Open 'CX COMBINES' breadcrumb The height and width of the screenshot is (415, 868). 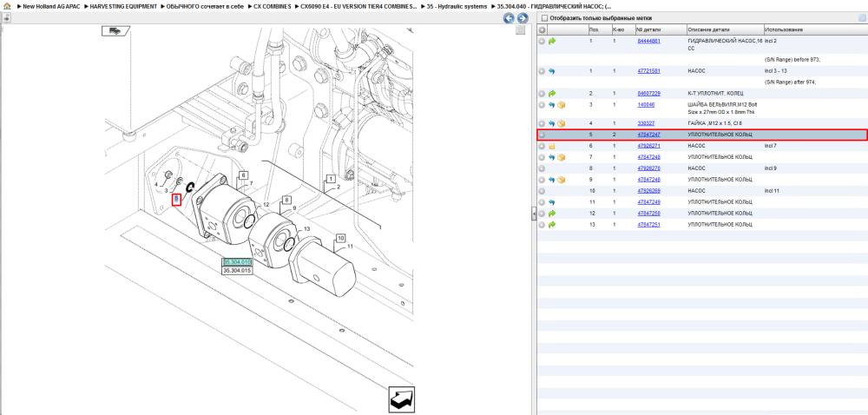(272, 7)
